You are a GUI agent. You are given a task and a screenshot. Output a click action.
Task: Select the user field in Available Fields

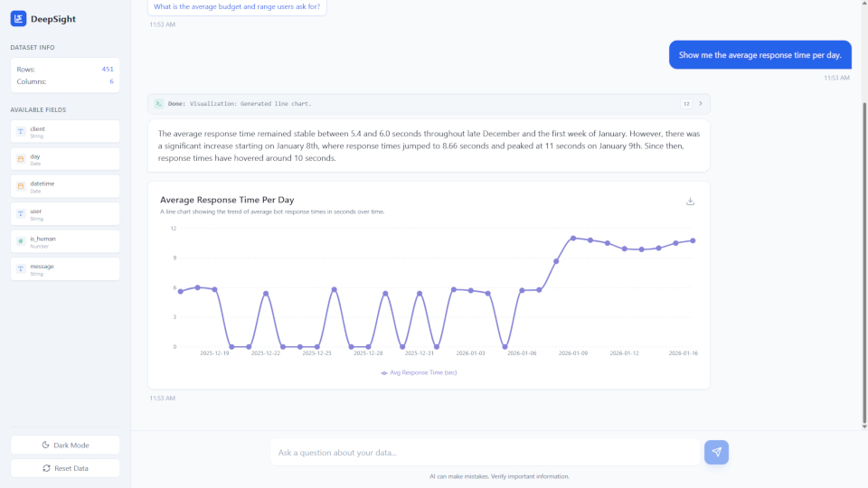tap(65, 214)
